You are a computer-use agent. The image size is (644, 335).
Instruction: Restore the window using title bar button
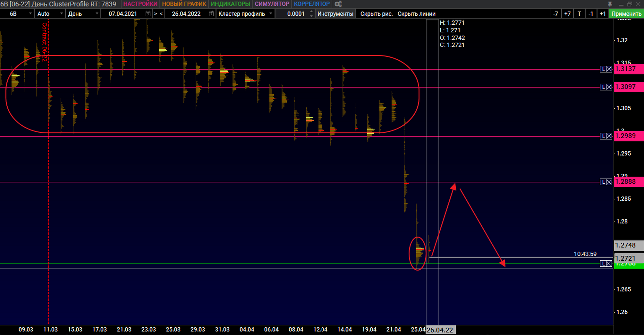click(629, 4)
